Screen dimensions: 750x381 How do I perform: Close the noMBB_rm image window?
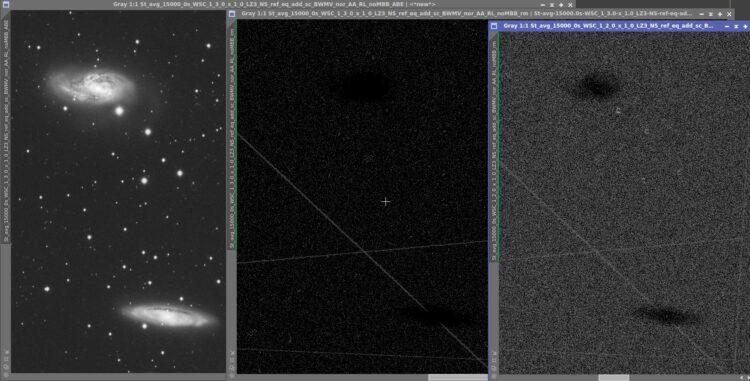[x=729, y=14]
